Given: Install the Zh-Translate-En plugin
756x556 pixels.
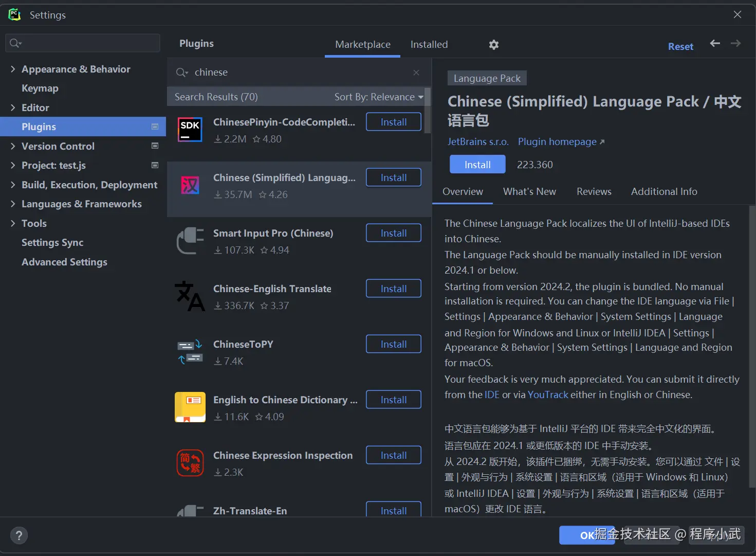Looking at the screenshot, I should coord(394,510).
